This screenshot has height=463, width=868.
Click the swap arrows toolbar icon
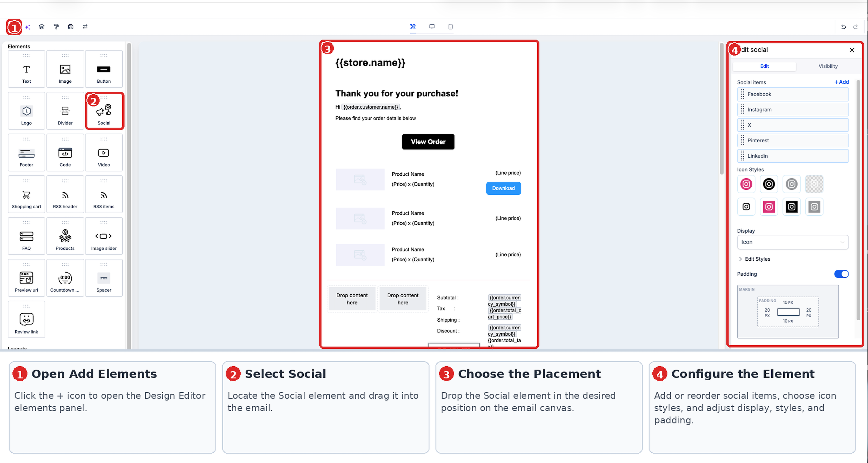click(85, 27)
